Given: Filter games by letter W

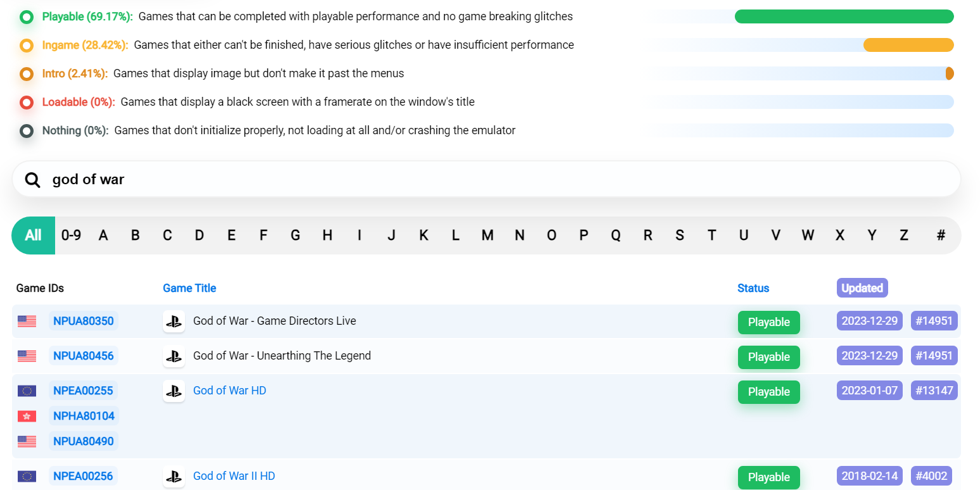Looking at the screenshot, I should 808,236.
